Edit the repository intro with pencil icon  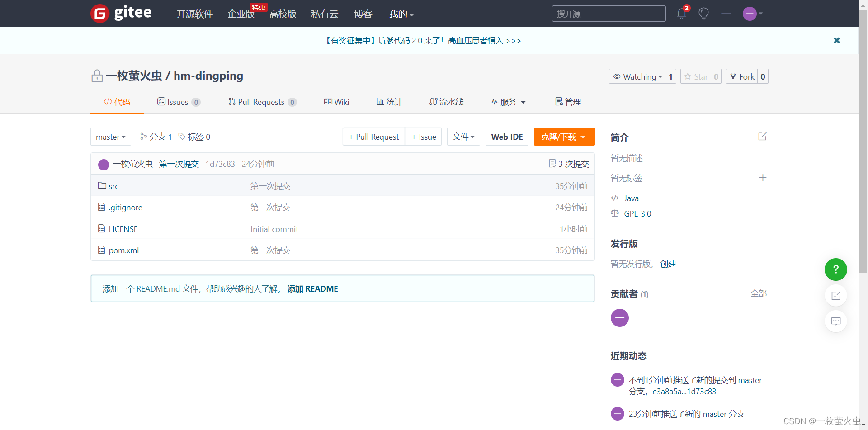point(762,137)
